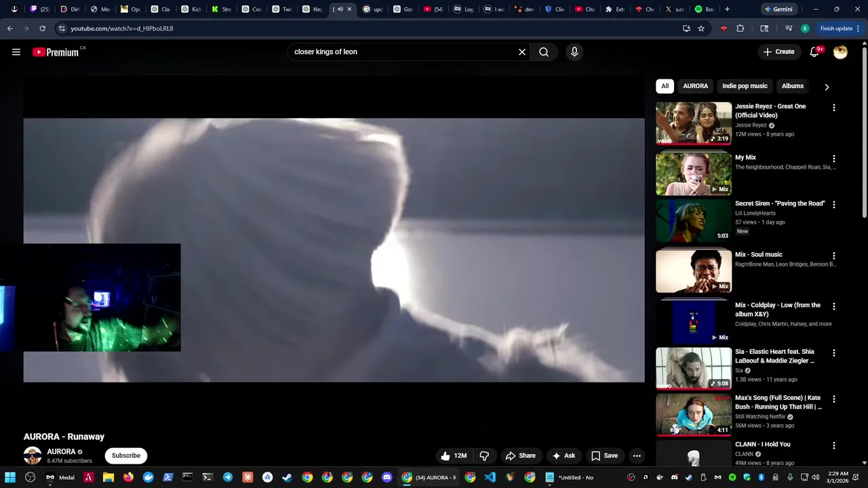Select the All filter chip

665,86
